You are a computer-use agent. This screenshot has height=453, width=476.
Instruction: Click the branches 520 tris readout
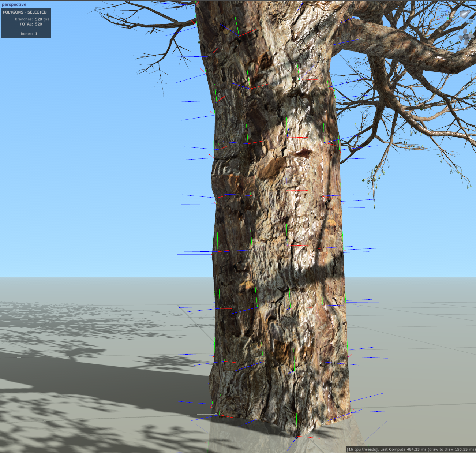pos(32,19)
